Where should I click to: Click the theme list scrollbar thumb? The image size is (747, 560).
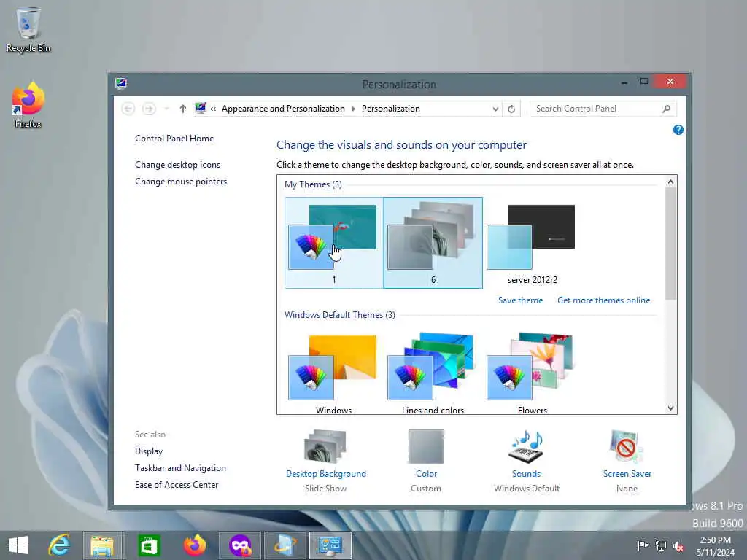tap(671, 244)
